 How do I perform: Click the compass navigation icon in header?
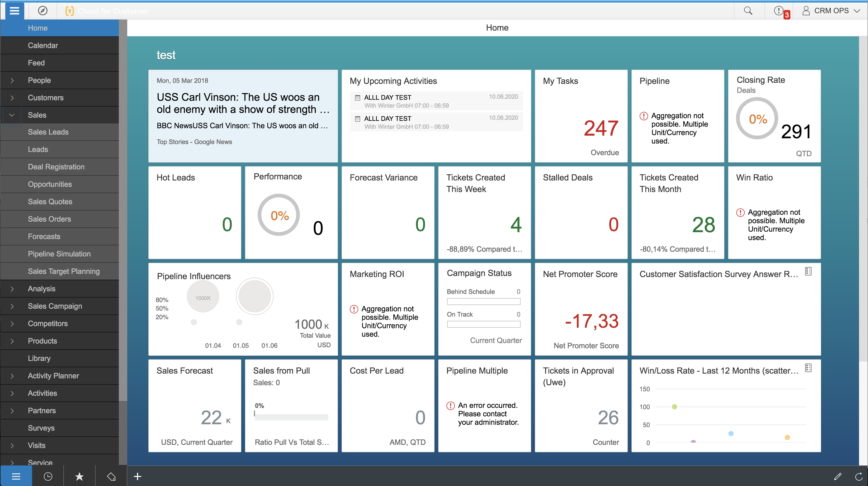(x=43, y=11)
